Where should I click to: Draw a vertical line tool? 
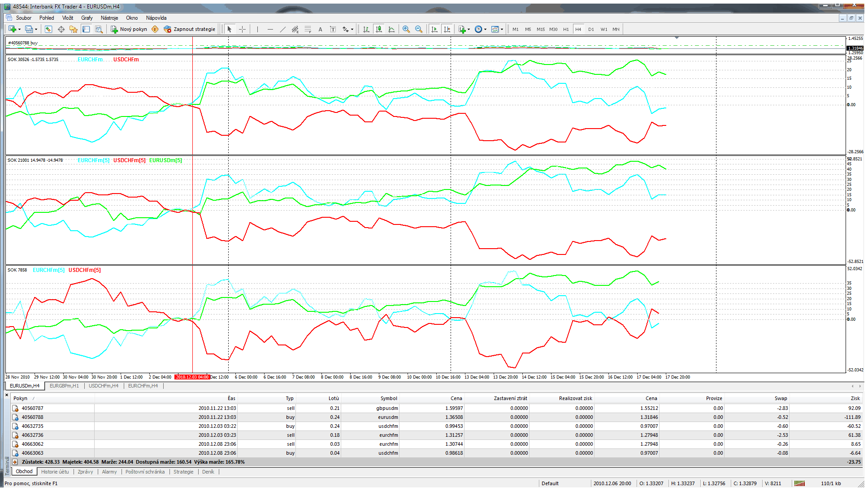tap(257, 29)
